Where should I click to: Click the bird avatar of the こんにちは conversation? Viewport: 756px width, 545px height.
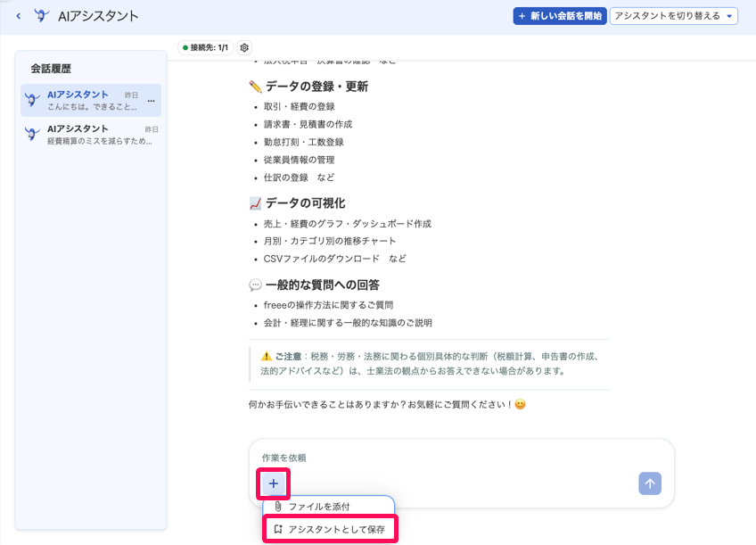click(x=32, y=99)
